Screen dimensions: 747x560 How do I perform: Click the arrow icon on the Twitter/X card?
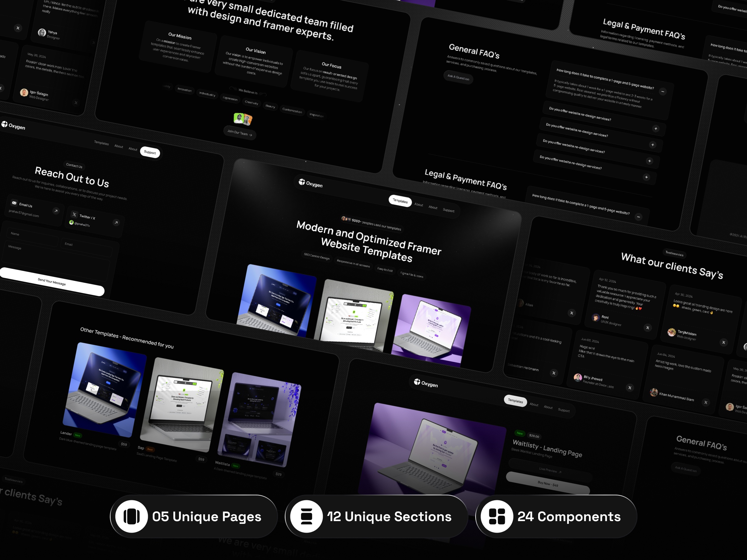tap(116, 222)
